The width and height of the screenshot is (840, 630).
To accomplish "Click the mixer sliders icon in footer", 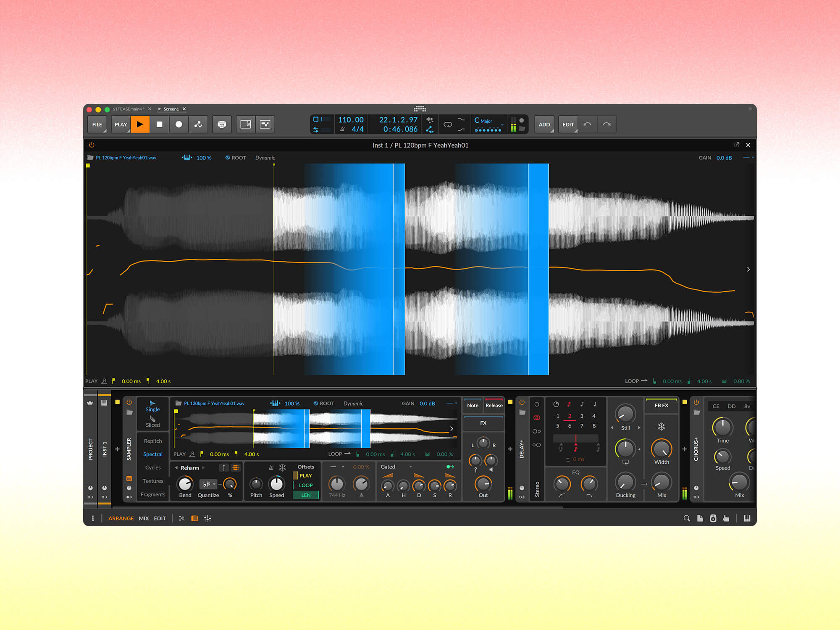I will click(x=207, y=518).
